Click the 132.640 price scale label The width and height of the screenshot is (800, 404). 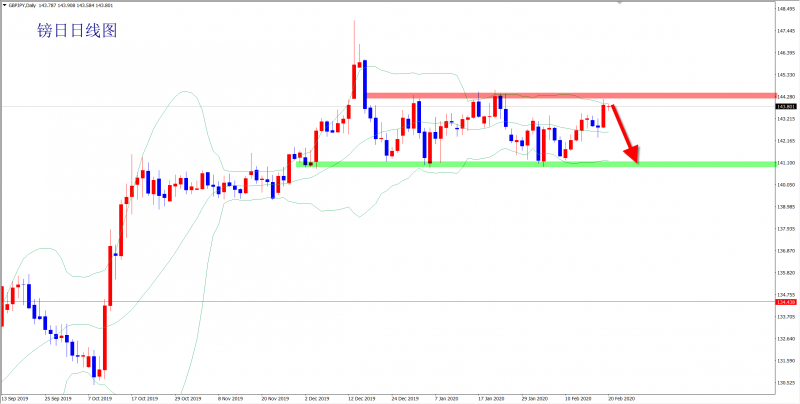[x=785, y=339]
